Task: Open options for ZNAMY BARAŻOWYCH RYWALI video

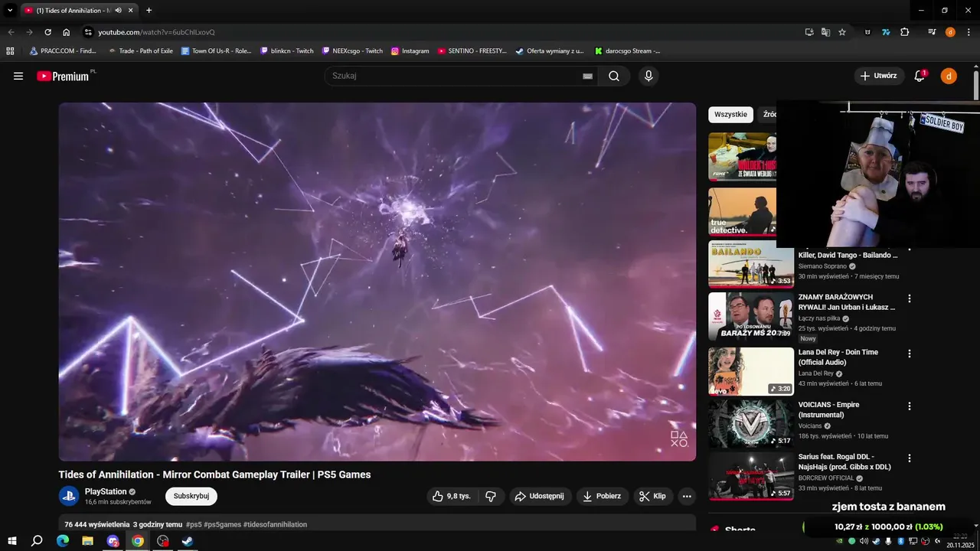Action: tap(910, 298)
